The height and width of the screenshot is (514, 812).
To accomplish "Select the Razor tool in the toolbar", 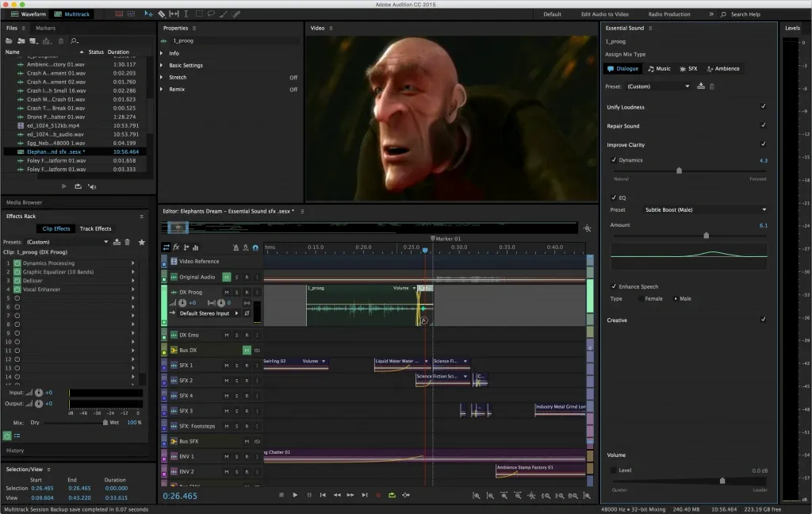I will [x=163, y=13].
